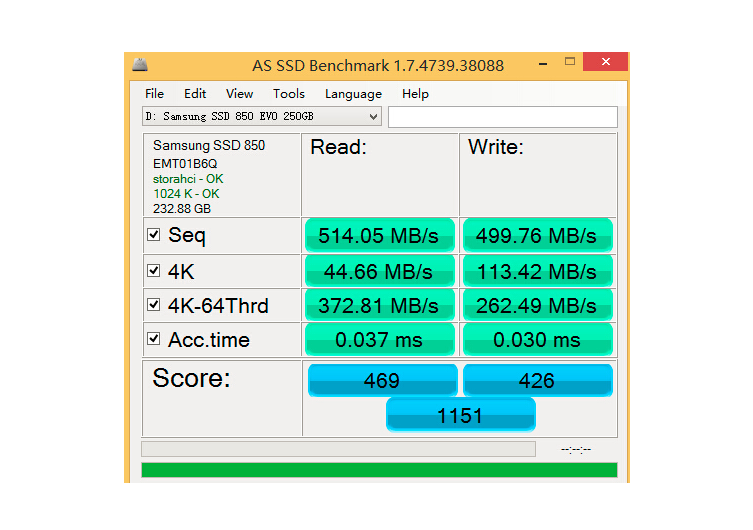Image resolution: width=753 pixels, height=530 pixels.
Task: Disable the 4K test checkbox
Action: click(x=154, y=270)
